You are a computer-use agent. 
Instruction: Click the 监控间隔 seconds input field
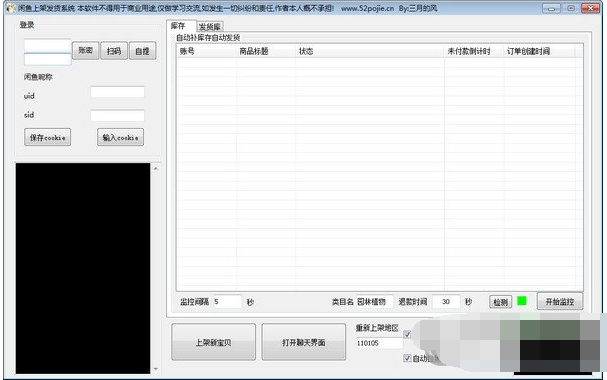(x=227, y=301)
